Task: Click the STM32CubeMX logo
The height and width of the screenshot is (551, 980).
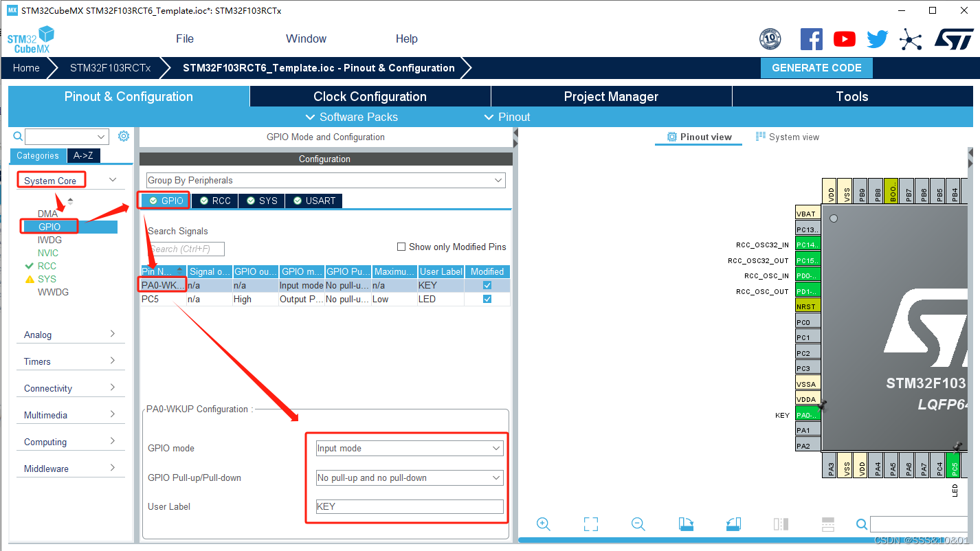Action: pos(30,39)
